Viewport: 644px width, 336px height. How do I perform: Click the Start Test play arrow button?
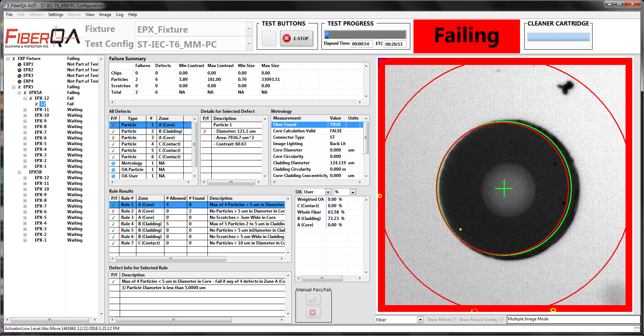pos(269,38)
